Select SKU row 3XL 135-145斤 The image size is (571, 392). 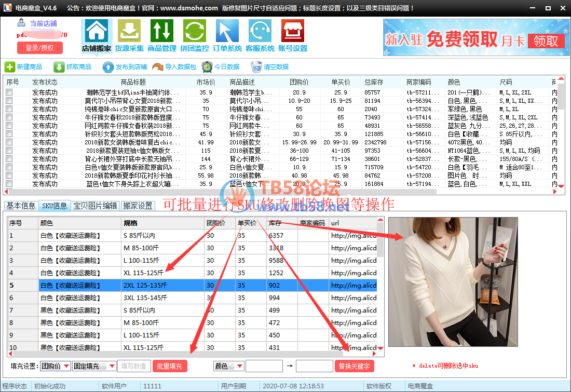click(x=192, y=298)
